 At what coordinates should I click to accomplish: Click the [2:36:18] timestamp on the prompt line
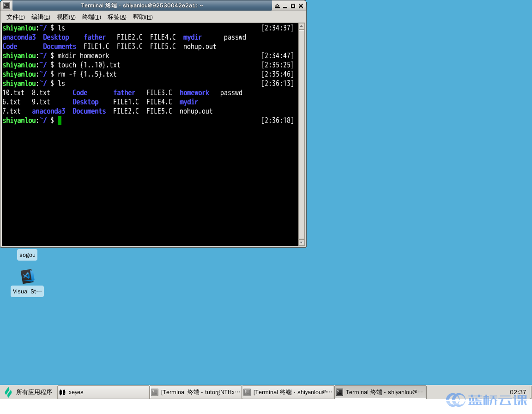coord(277,121)
